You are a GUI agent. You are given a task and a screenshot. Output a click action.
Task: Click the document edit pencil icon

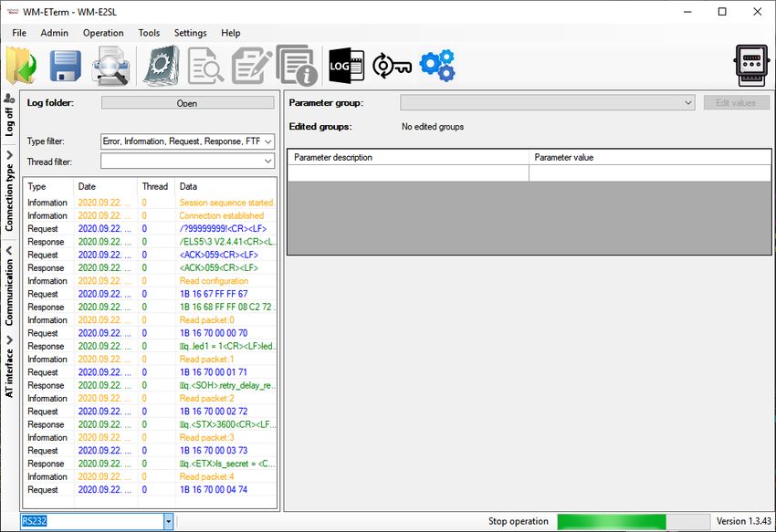point(251,66)
